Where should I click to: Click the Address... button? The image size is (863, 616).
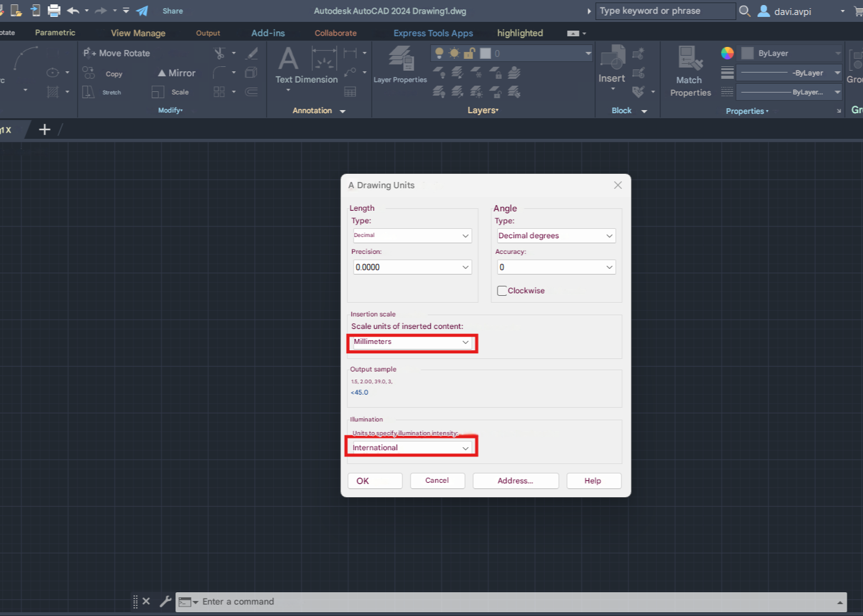click(x=516, y=481)
